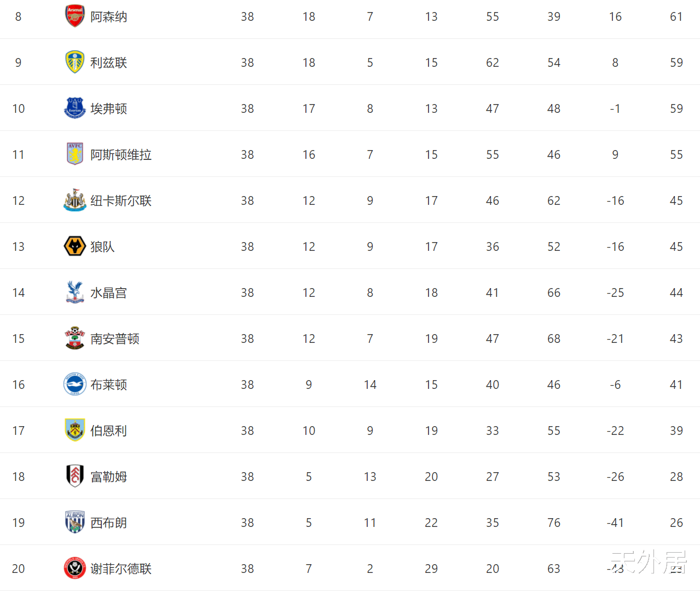Click the 谢菲尔德联 team name
This screenshot has width=700, height=591.
pyautogui.click(x=121, y=569)
